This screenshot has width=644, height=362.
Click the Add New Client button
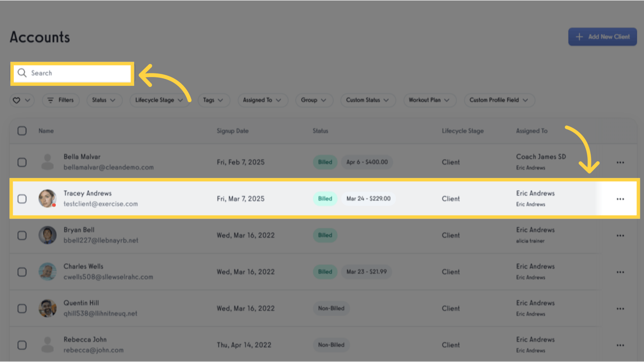(x=603, y=36)
